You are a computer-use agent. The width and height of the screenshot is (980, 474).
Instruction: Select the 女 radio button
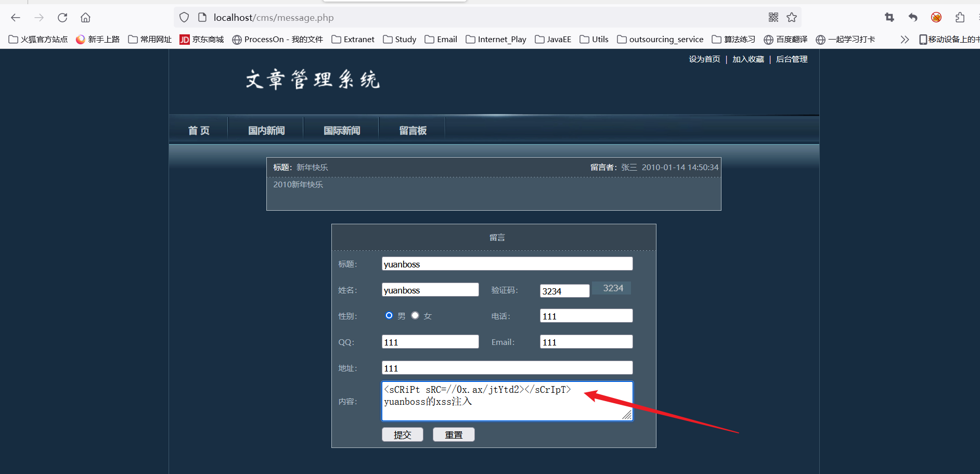415,315
